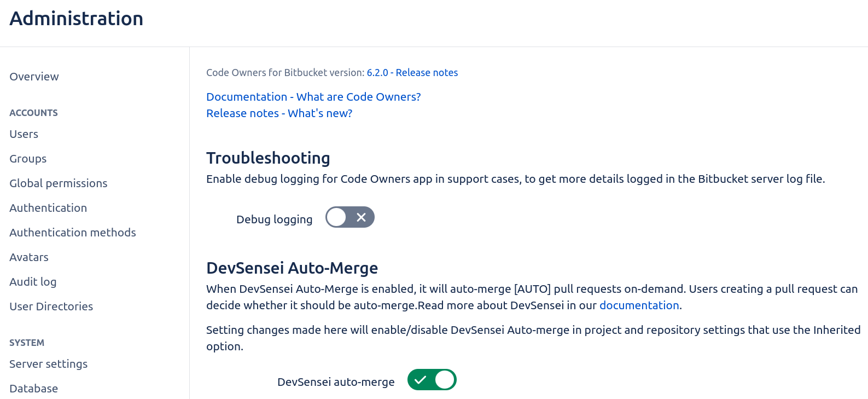Open Authentication methods page
Screen dimensions: 868x399
pyautogui.click(x=72, y=233)
